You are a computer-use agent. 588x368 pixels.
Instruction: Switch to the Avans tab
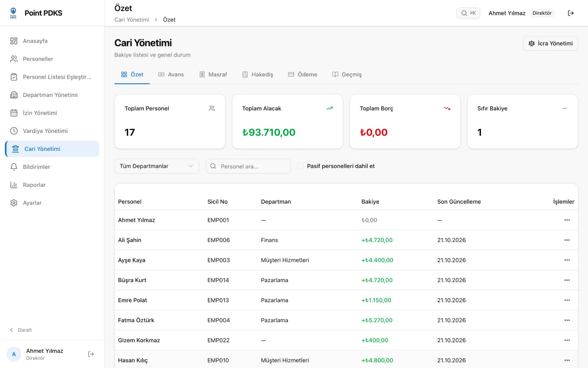click(x=171, y=75)
